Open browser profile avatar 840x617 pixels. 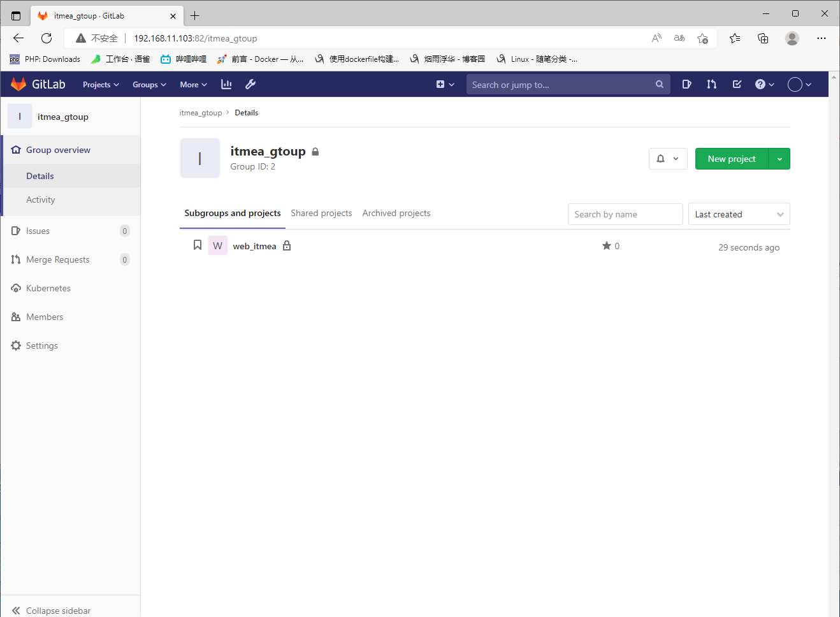point(792,38)
